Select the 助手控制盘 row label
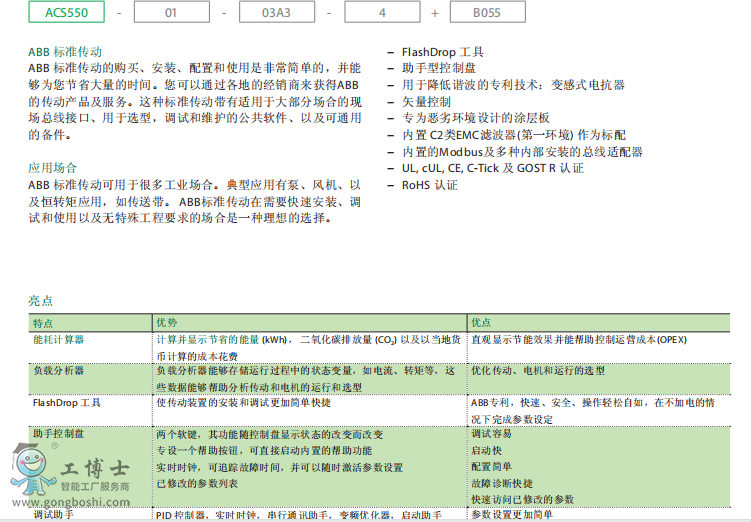The image size is (751, 522). [59, 435]
